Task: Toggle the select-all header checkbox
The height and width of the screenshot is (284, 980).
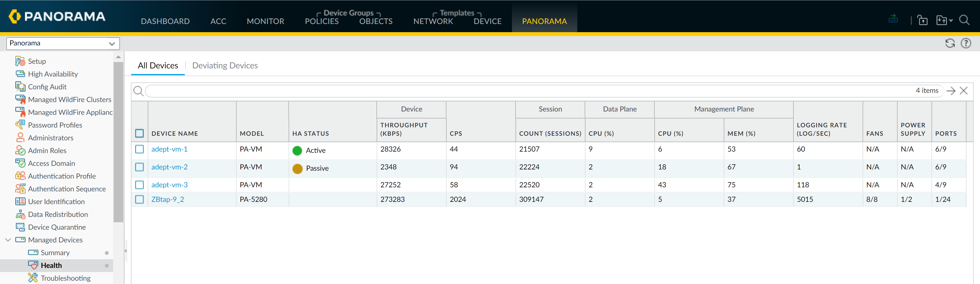Action: (140, 133)
